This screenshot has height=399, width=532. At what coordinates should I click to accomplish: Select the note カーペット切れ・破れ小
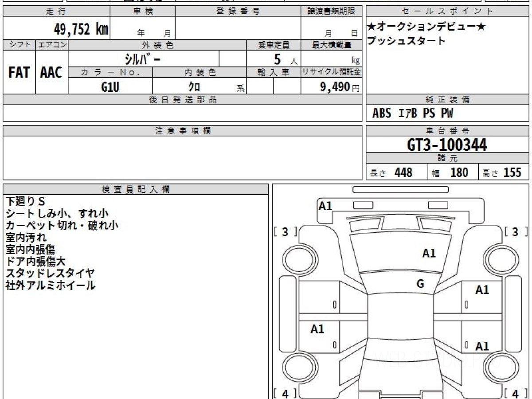62,225
